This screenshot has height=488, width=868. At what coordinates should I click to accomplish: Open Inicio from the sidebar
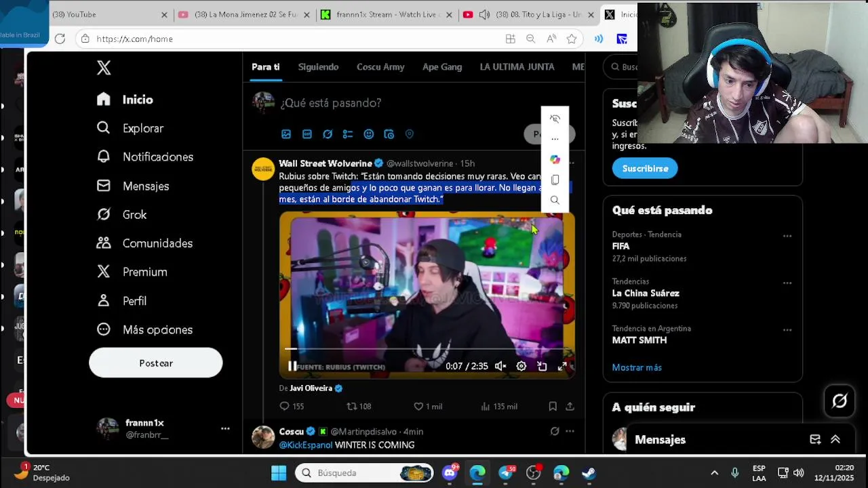click(125, 99)
